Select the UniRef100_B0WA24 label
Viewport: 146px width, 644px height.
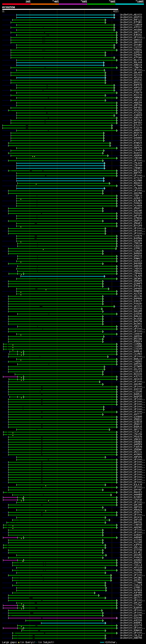tap(131, 143)
